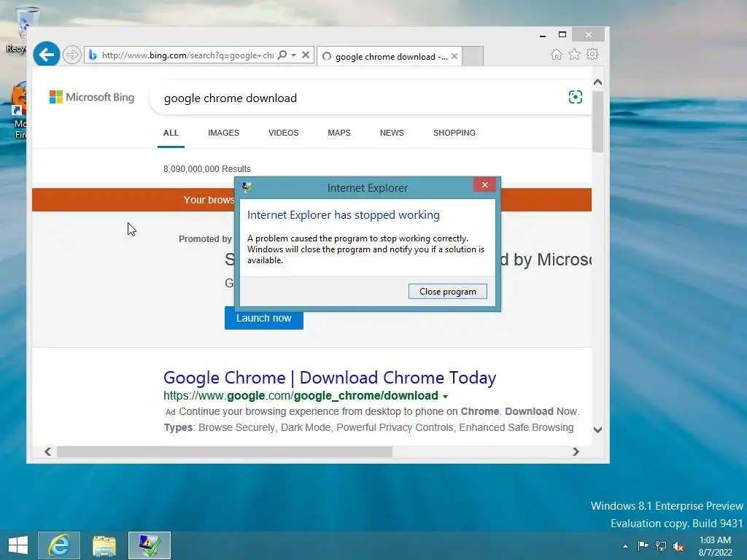Click the muted volume tray icon
This screenshot has height=560, width=747.
[x=678, y=546]
